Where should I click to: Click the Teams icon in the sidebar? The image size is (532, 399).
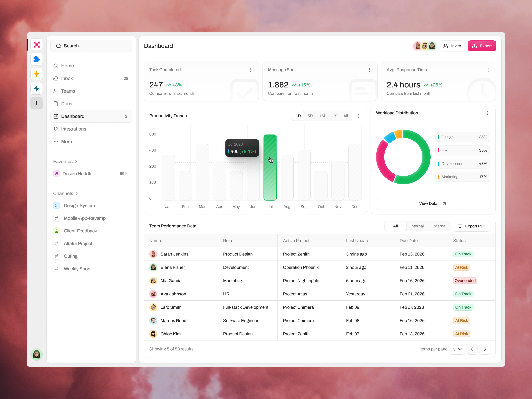pos(56,91)
